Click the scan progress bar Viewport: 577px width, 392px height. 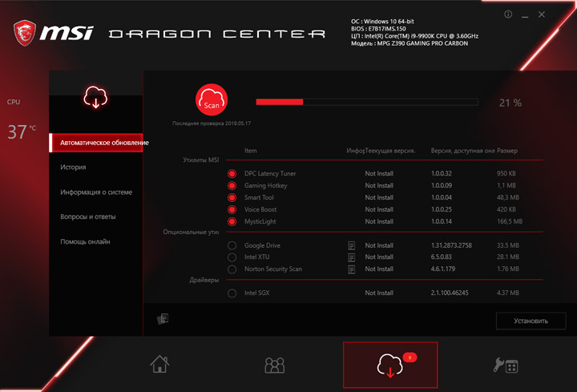click(x=367, y=102)
